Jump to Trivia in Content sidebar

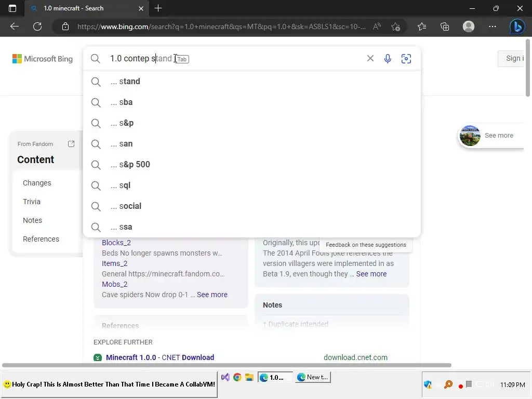[32, 202]
